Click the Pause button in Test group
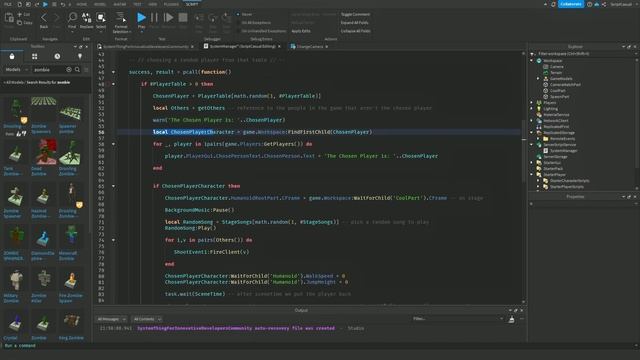 (x=154, y=18)
